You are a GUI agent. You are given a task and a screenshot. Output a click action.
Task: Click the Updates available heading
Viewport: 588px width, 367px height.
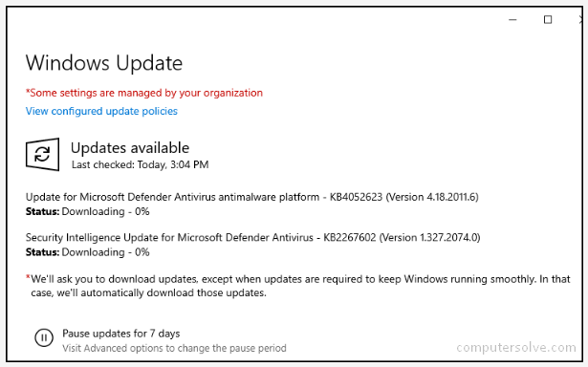click(130, 148)
